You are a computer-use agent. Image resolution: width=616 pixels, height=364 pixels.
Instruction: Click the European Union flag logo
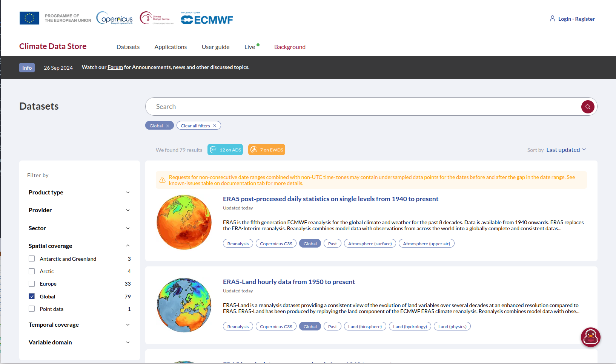click(x=29, y=18)
